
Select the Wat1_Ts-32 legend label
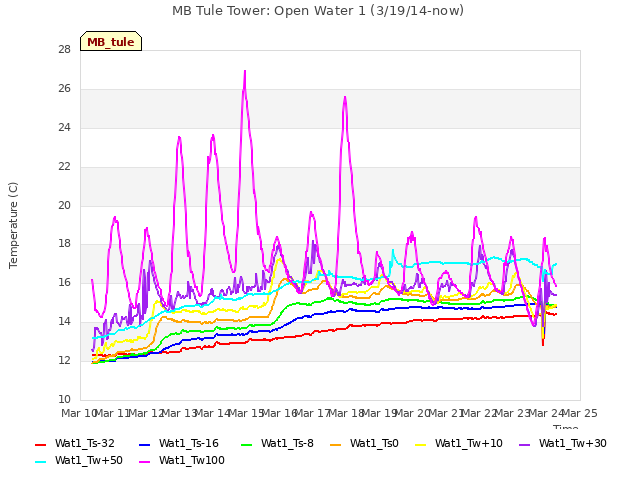(85, 443)
